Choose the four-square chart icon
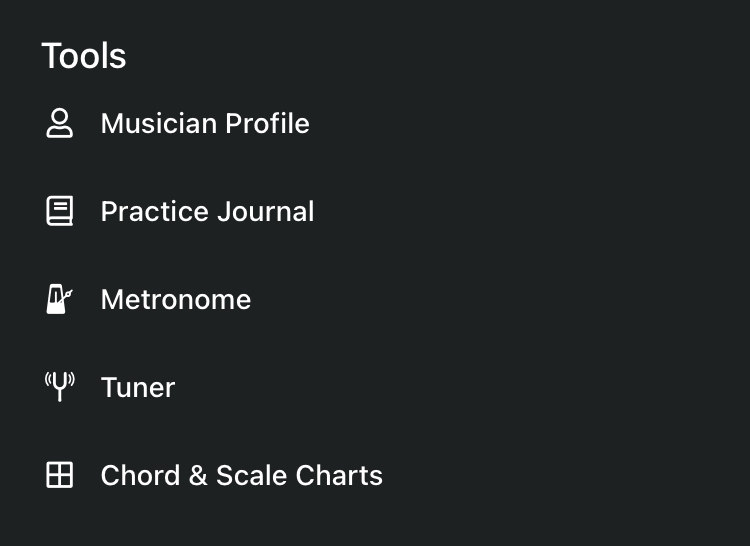Viewport: 750px width, 546px height. point(59,475)
